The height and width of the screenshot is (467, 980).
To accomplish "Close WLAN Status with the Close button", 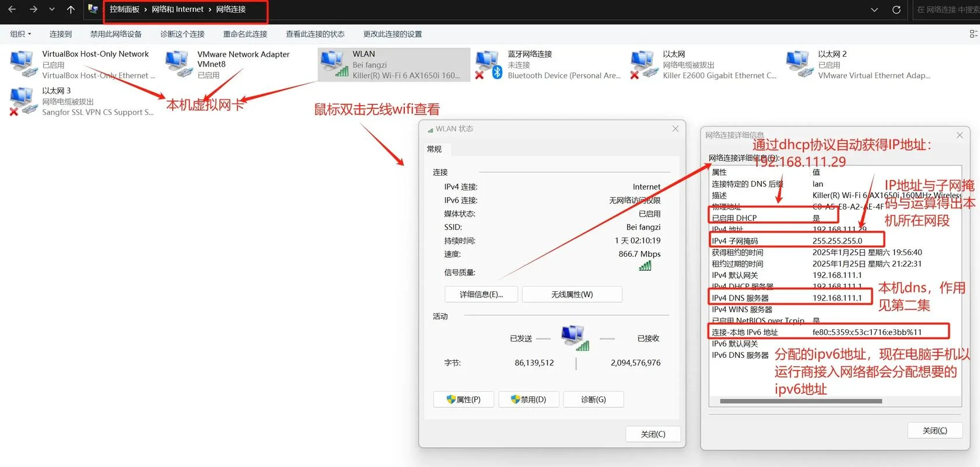I will pos(653,434).
